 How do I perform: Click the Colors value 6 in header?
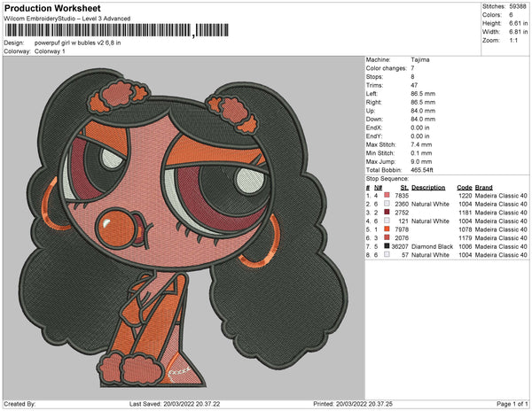click(511, 15)
